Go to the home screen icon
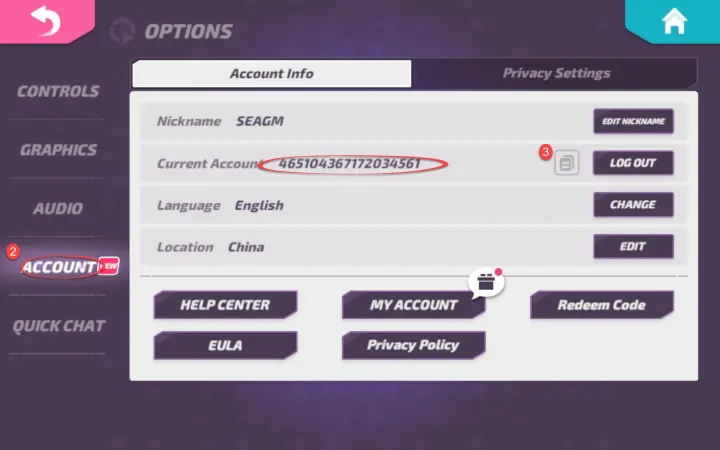This screenshot has width=720, height=450. (674, 22)
